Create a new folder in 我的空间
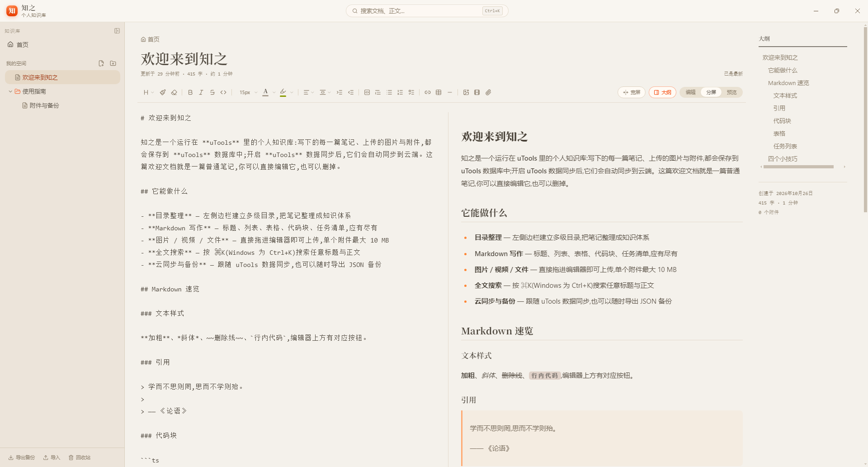The height and width of the screenshot is (467, 868). click(x=113, y=63)
